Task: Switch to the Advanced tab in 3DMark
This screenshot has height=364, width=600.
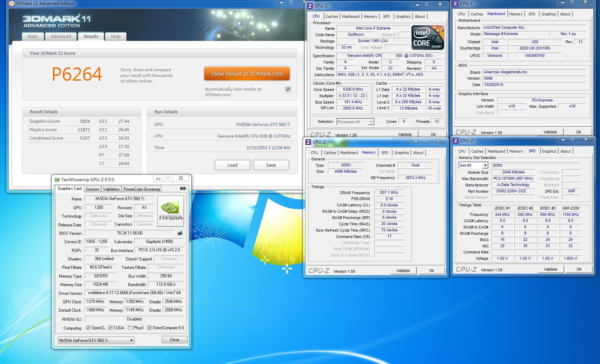Action: [x=61, y=37]
